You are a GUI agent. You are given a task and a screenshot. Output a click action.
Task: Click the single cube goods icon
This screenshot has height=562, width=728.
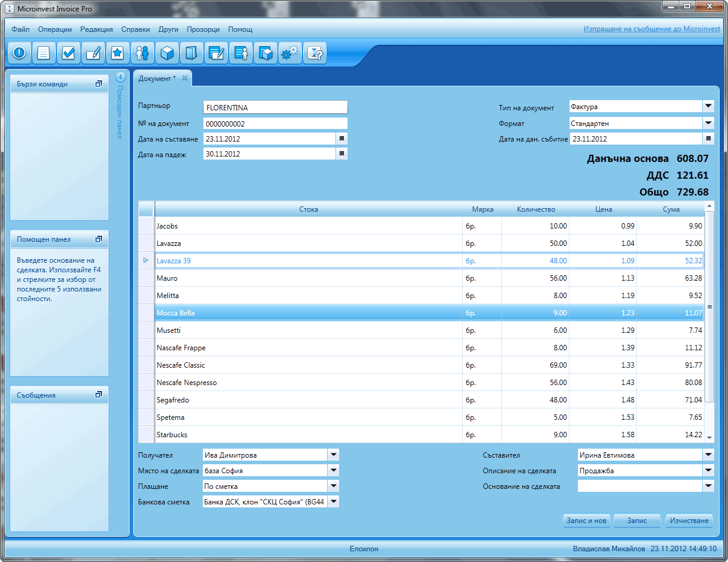pyautogui.click(x=167, y=53)
